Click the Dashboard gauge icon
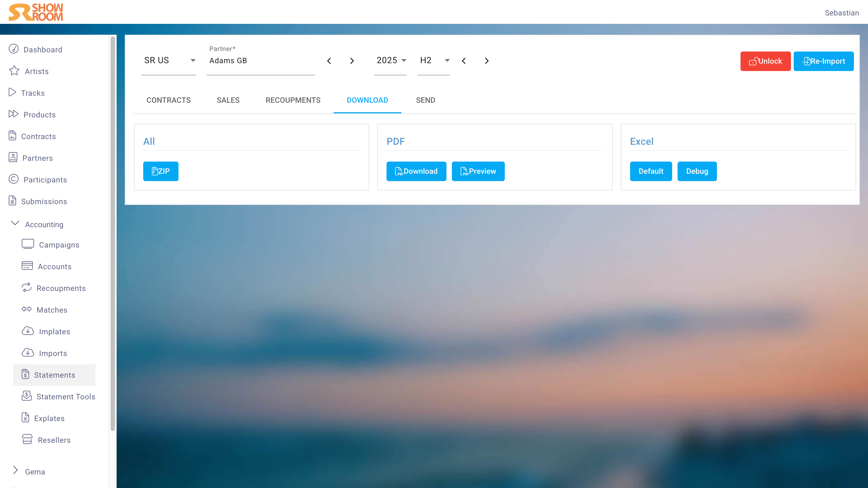 click(14, 49)
